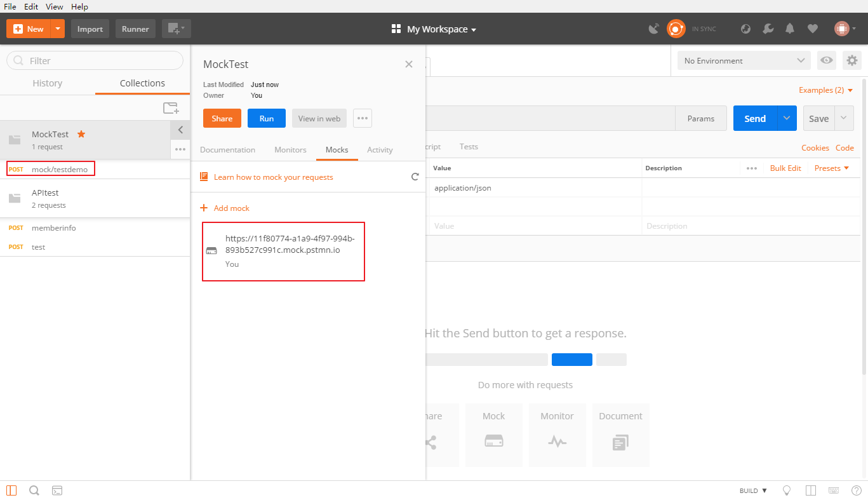This screenshot has height=500, width=868.
Task: Open Learn how to mock your requests link
Action: click(x=273, y=177)
